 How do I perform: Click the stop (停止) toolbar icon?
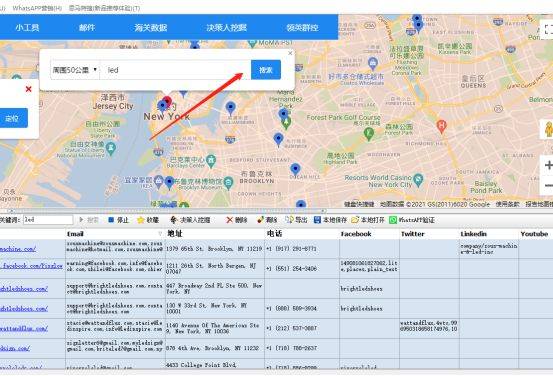click(111, 220)
